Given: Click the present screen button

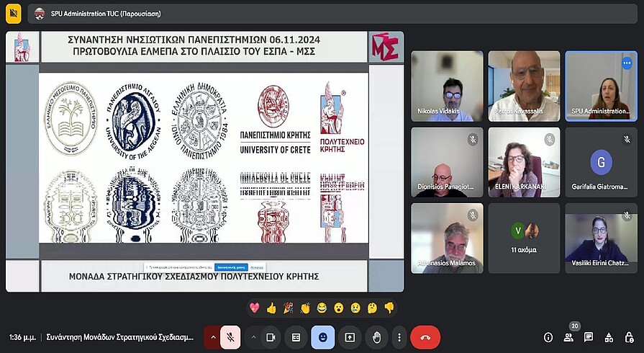Looking at the screenshot, I should coord(350,337).
